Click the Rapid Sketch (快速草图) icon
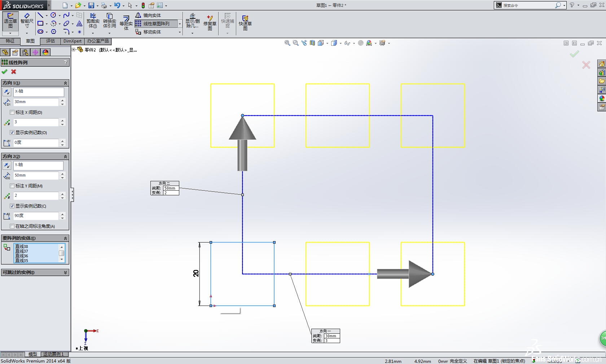The image size is (606, 364). pos(245,22)
